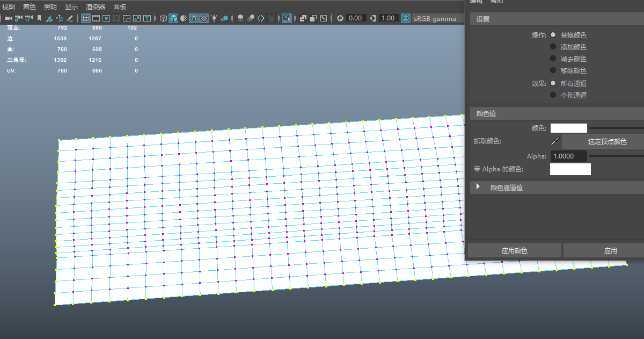Viewport: 644px width, 339px height.
Task: Toggle XRay joints icon
Action: [x=324, y=18]
